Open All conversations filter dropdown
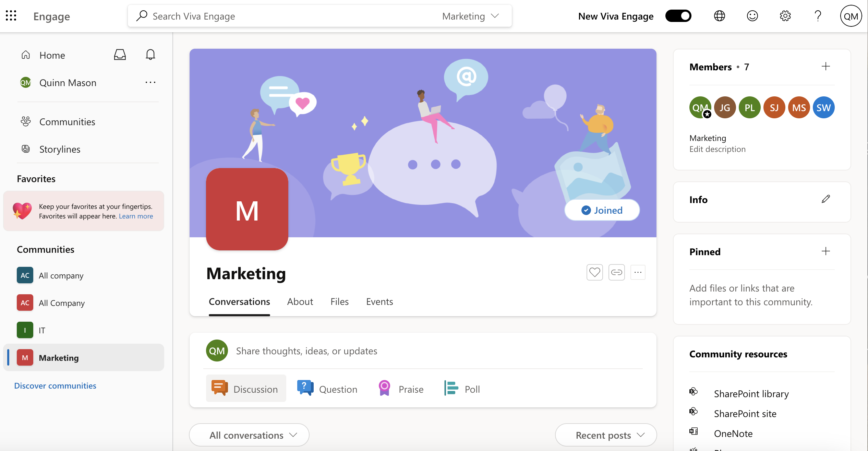The width and height of the screenshot is (868, 451). click(249, 435)
